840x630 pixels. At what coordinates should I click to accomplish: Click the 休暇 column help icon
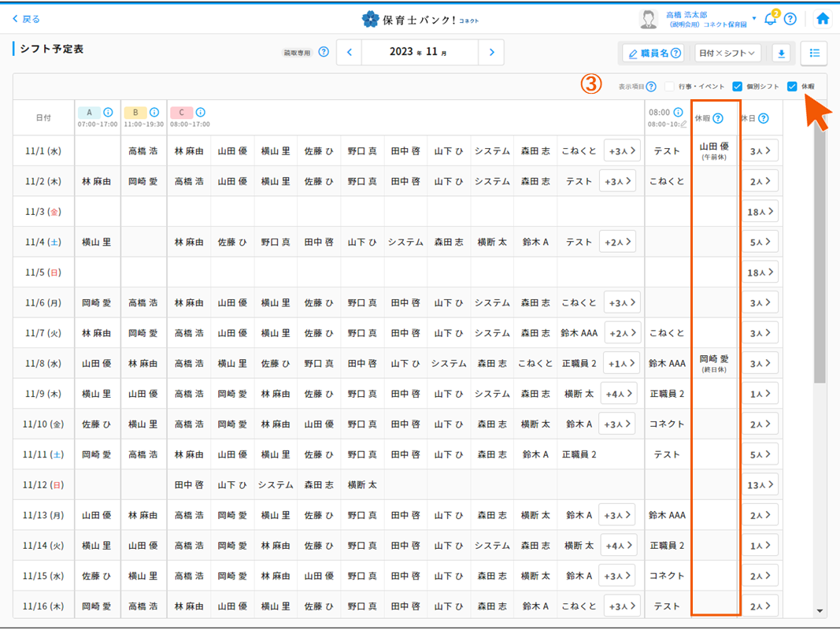tap(718, 118)
